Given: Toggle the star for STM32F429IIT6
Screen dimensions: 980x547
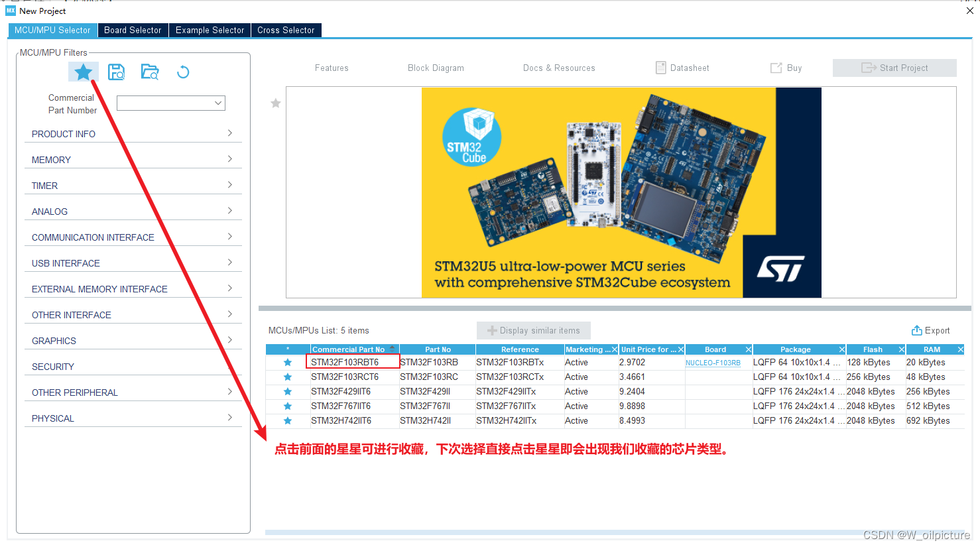Looking at the screenshot, I should click(x=288, y=392).
